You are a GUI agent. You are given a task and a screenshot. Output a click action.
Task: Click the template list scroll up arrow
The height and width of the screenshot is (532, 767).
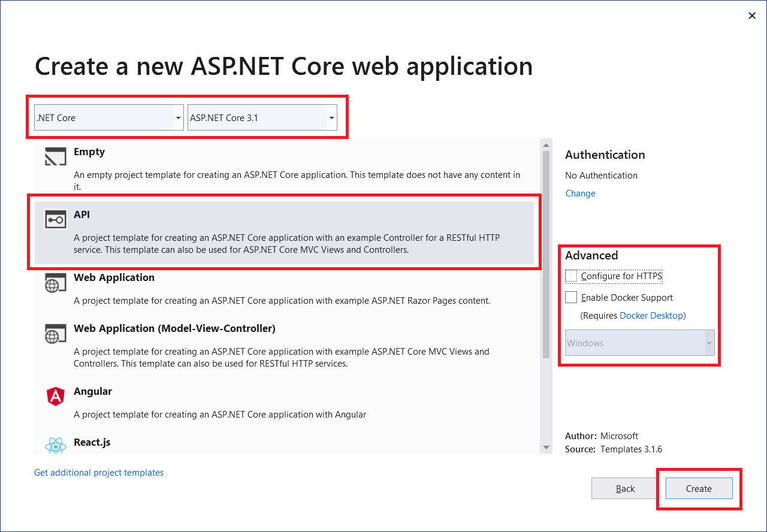click(x=546, y=144)
